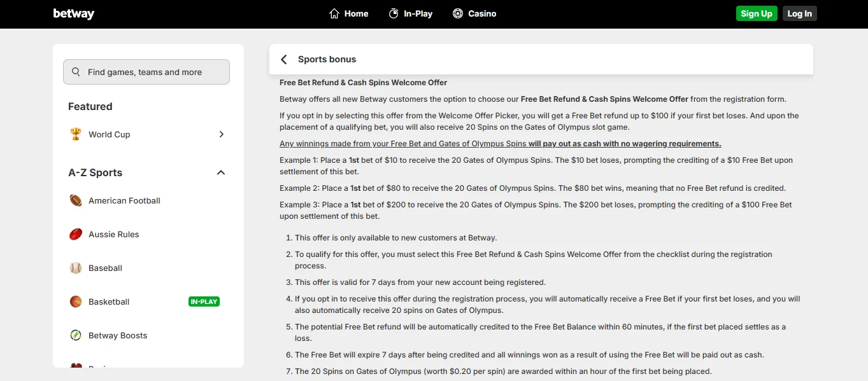Viewport: 868px width, 381px height.
Task: Click term 3 'valid for 7 days'
Action: click(420, 282)
